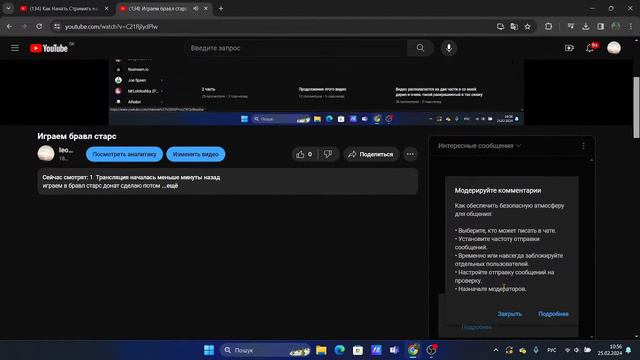640x360 pixels.
Task: Translate this page icon in address bar
Action: pos(514,27)
